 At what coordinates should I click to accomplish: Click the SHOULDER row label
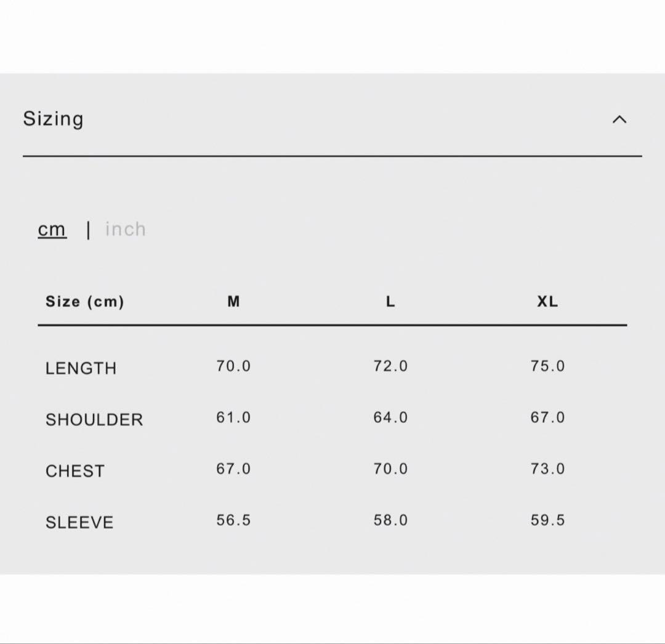click(x=94, y=420)
